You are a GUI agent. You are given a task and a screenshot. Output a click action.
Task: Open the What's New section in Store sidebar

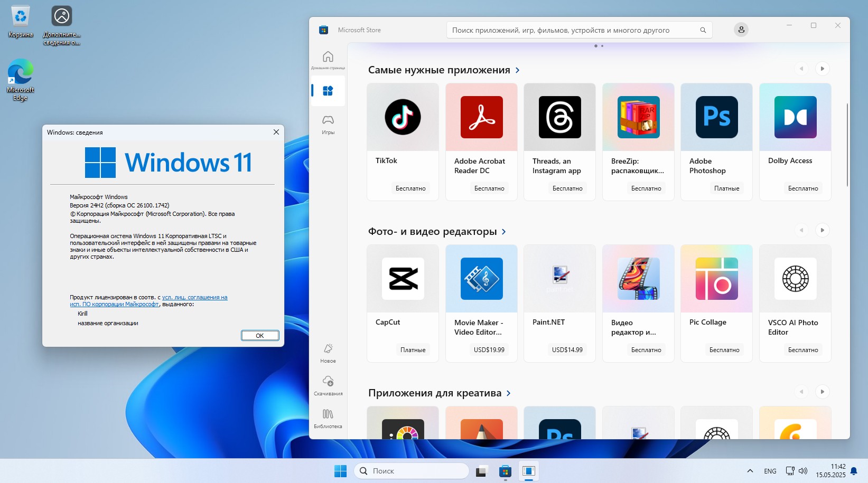click(x=328, y=353)
